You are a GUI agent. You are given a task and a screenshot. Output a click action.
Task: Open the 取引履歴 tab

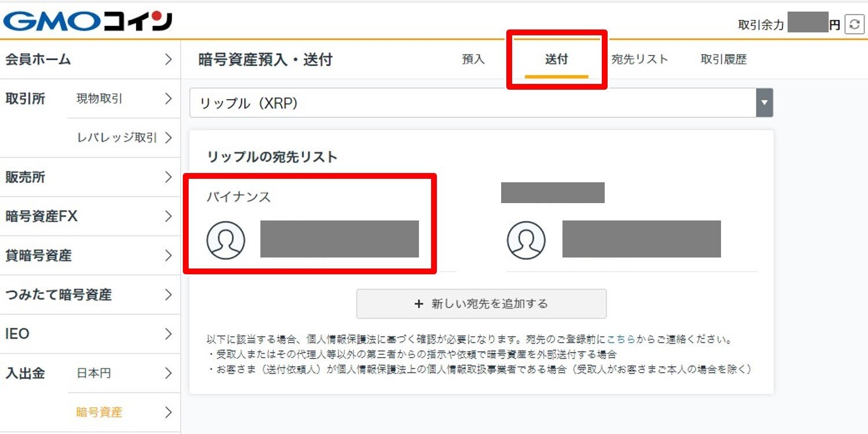[x=723, y=59]
